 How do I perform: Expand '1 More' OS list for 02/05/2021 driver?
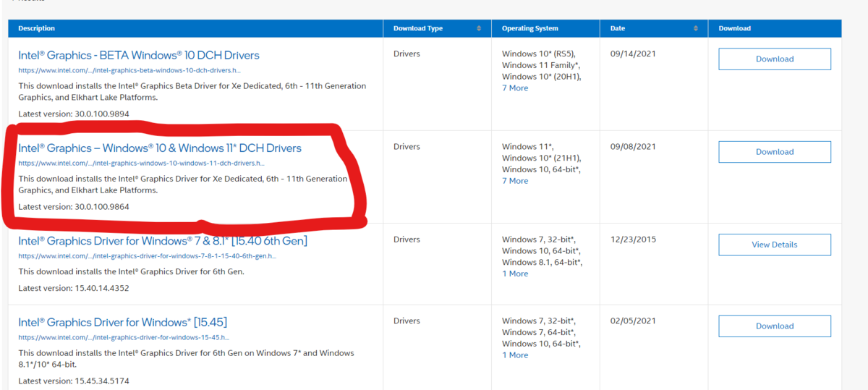point(515,355)
